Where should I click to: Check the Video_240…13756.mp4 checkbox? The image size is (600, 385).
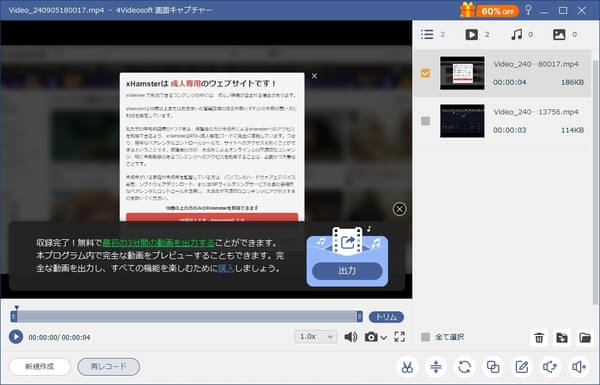[x=425, y=121]
